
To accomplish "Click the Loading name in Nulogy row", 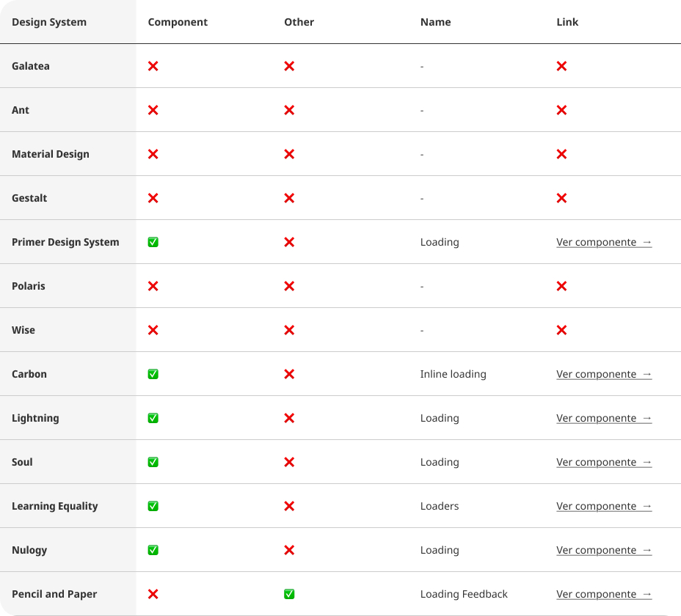I will tap(440, 550).
